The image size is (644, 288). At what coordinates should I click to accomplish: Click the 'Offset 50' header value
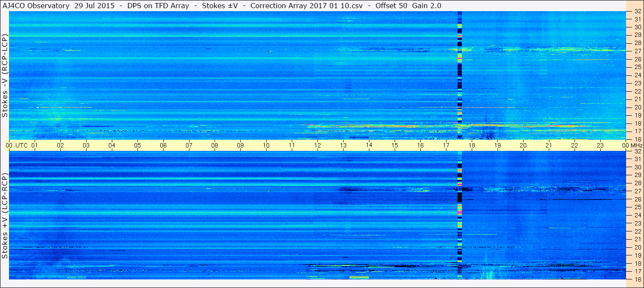tap(391, 6)
